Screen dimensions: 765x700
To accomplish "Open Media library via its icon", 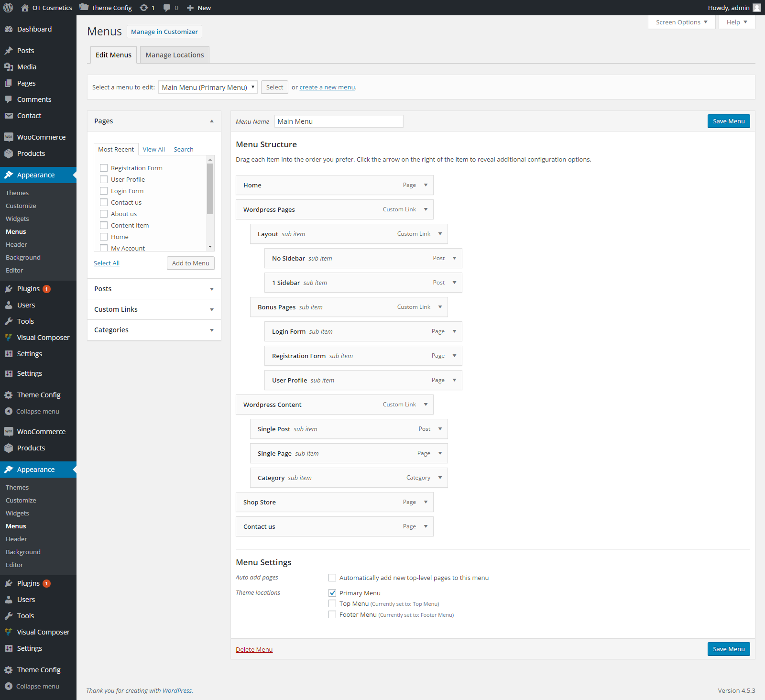I will click(x=9, y=67).
